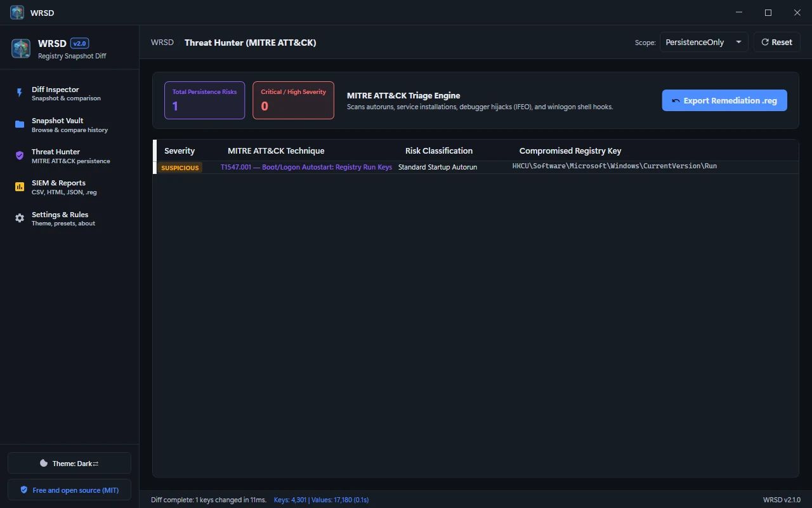Go to Snapshot Vault history
The height and width of the screenshot is (508, 812).
(69, 124)
